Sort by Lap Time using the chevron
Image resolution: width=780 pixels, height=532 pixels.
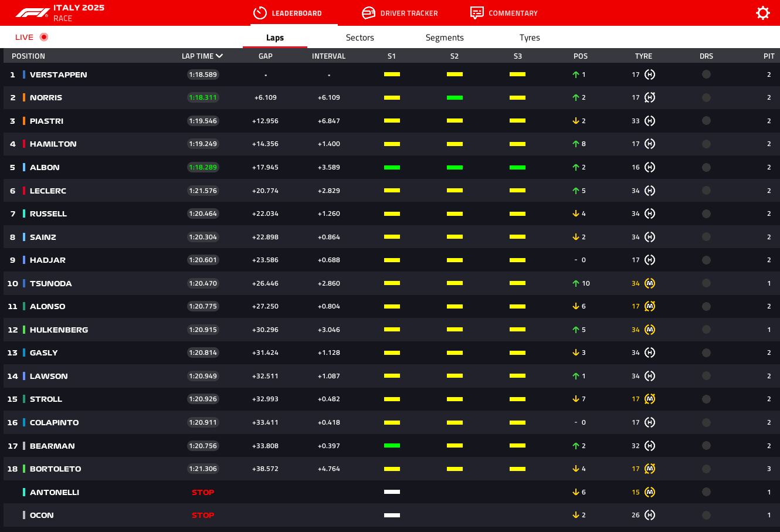219,56
